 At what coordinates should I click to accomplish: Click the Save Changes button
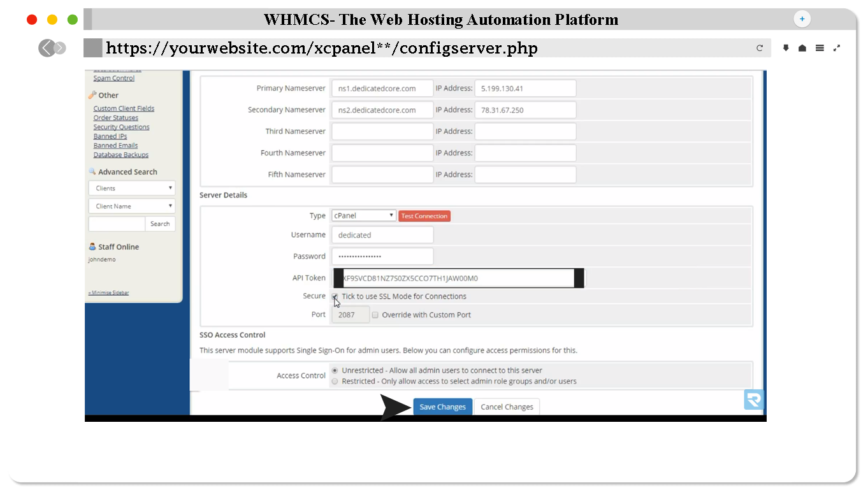(443, 407)
